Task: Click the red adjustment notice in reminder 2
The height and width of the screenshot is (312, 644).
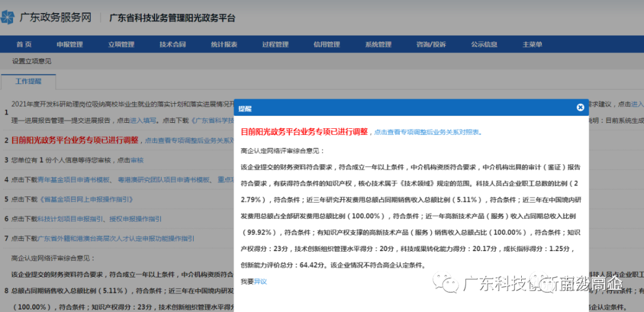Action: pyautogui.click(x=75, y=140)
